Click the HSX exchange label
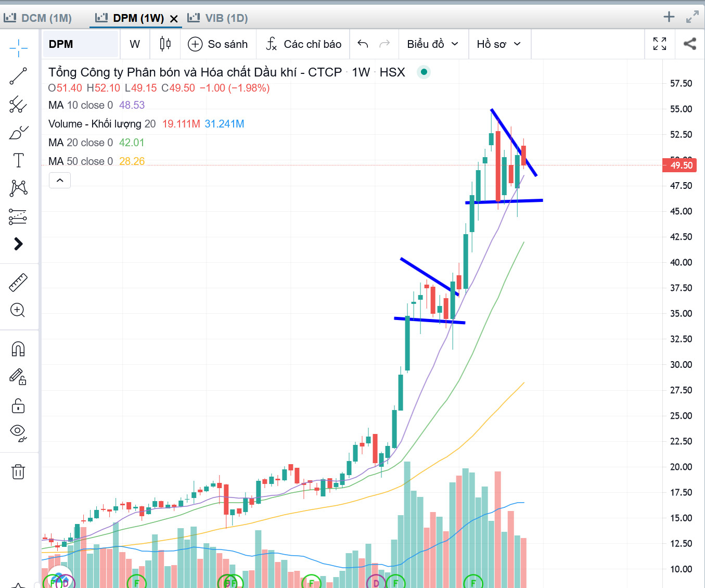The height and width of the screenshot is (588, 705). tap(392, 72)
